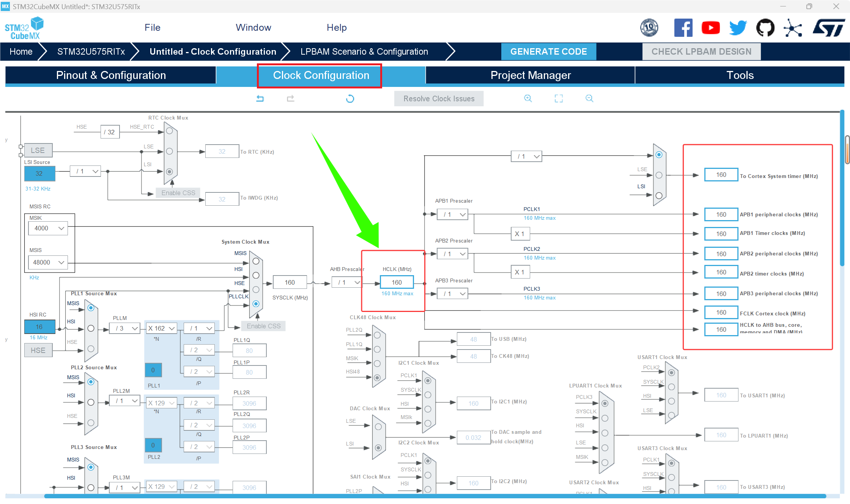Click the HCLK (MHz) input field
The image size is (850, 504).
[x=397, y=282]
